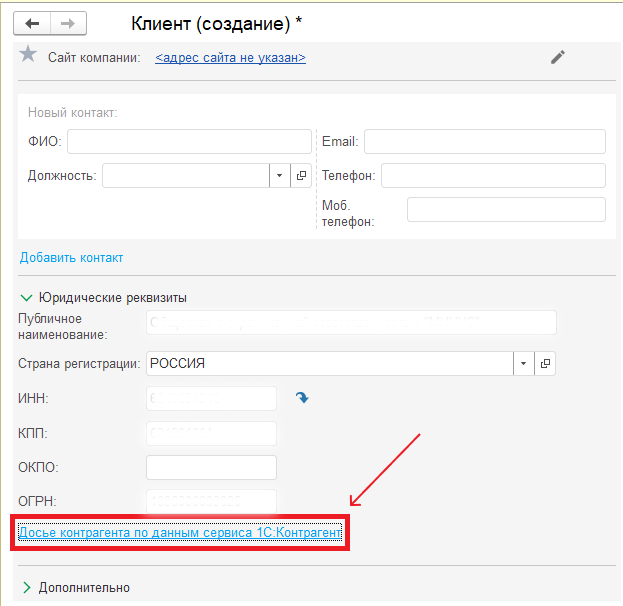Open Досье контрагента 1С:Контрагент link
The width and height of the screenshot is (623, 606).
pyautogui.click(x=180, y=534)
